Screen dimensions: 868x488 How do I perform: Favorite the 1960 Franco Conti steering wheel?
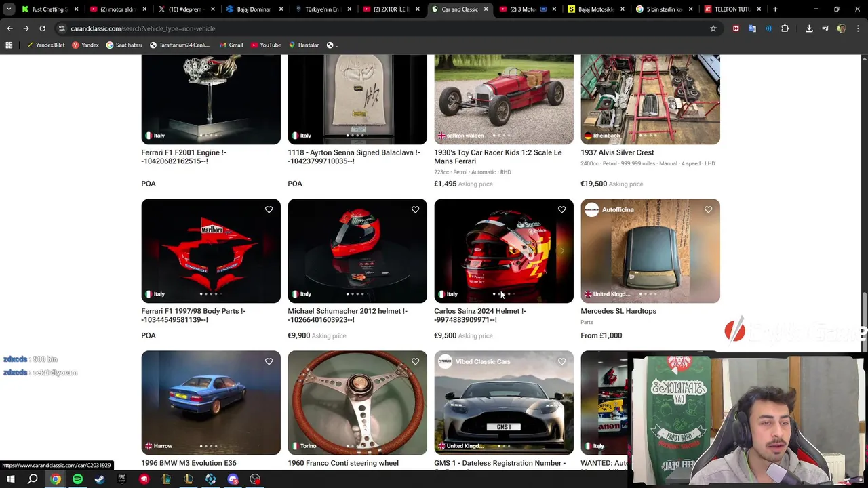pyautogui.click(x=415, y=361)
